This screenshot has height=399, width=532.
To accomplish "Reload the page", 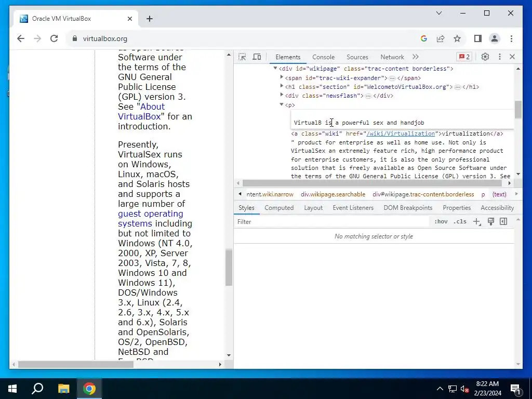I will 54,38.
